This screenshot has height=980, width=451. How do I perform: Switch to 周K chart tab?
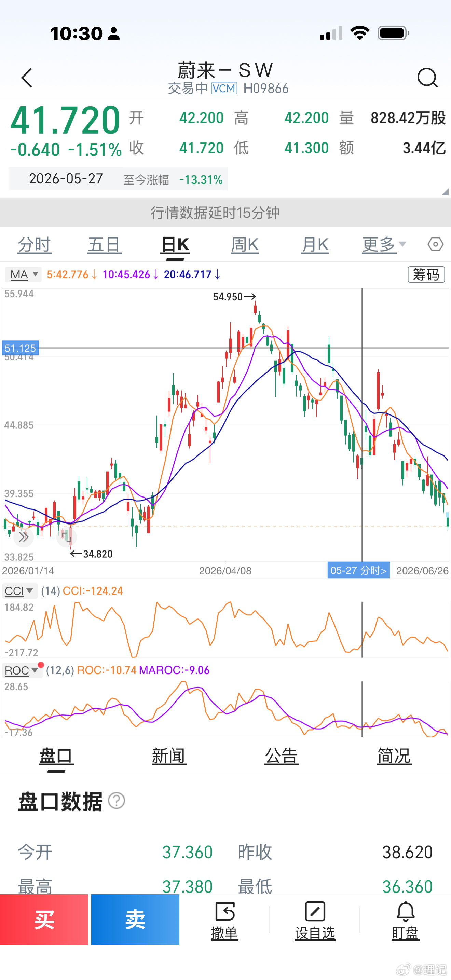pyautogui.click(x=245, y=244)
